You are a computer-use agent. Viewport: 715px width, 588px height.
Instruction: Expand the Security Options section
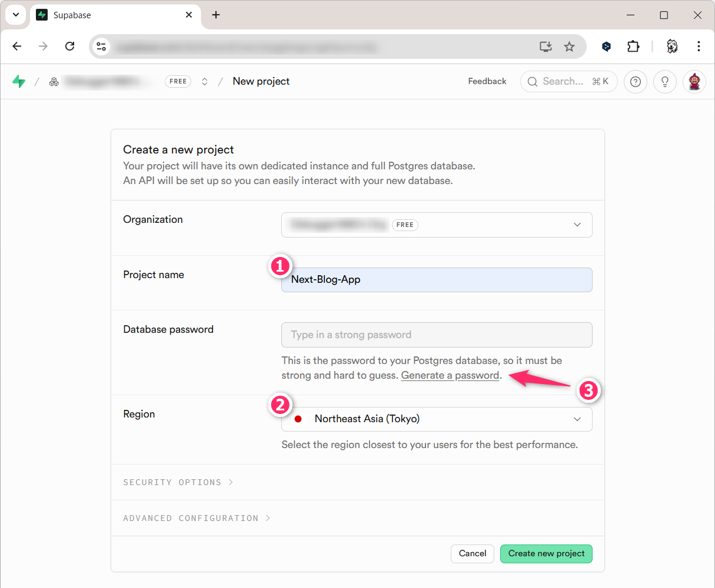point(178,482)
